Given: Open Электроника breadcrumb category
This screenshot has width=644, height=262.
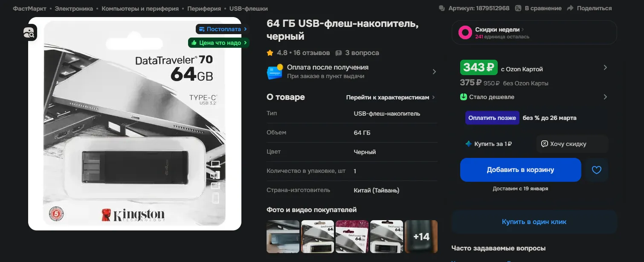Looking at the screenshot, I should 74,9.
